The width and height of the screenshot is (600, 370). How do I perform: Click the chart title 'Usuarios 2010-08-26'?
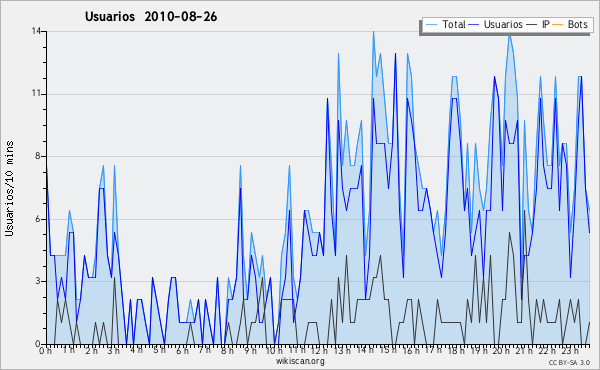click(x=151, y=17)
